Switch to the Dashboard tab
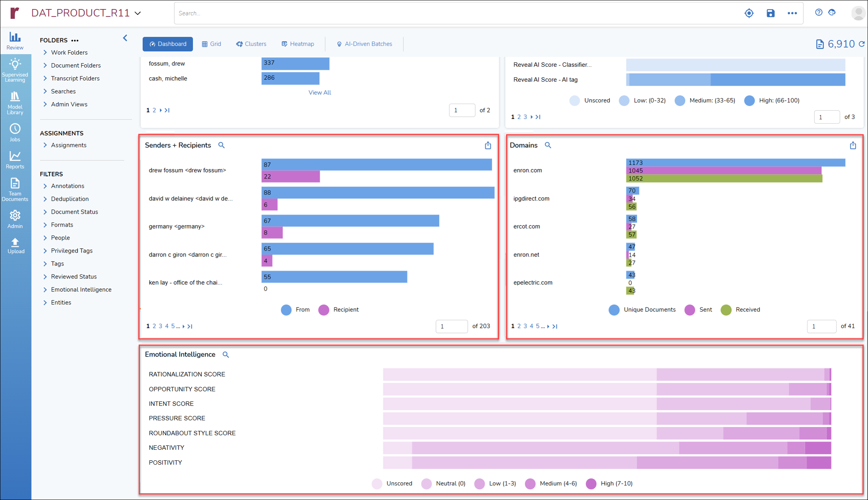The height and width of the screenshot is (500, 868). click(168, 44)
